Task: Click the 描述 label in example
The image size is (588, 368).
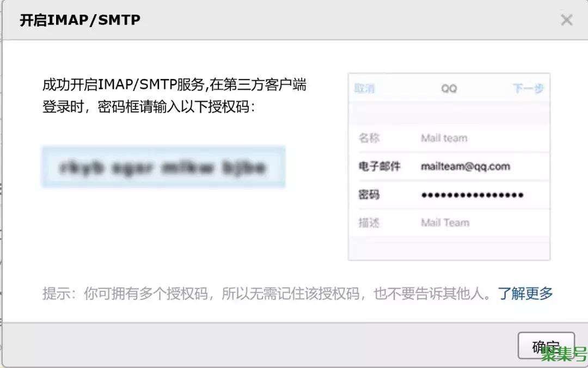Action: [369, 223]
